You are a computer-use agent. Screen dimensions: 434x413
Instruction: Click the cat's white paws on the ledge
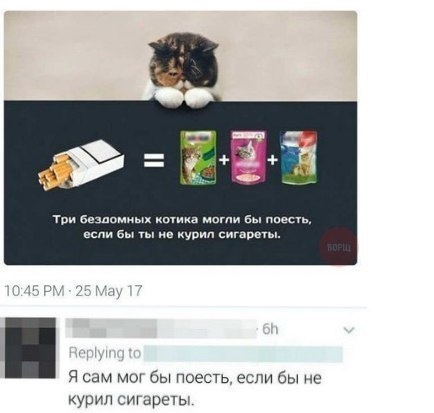184,97
